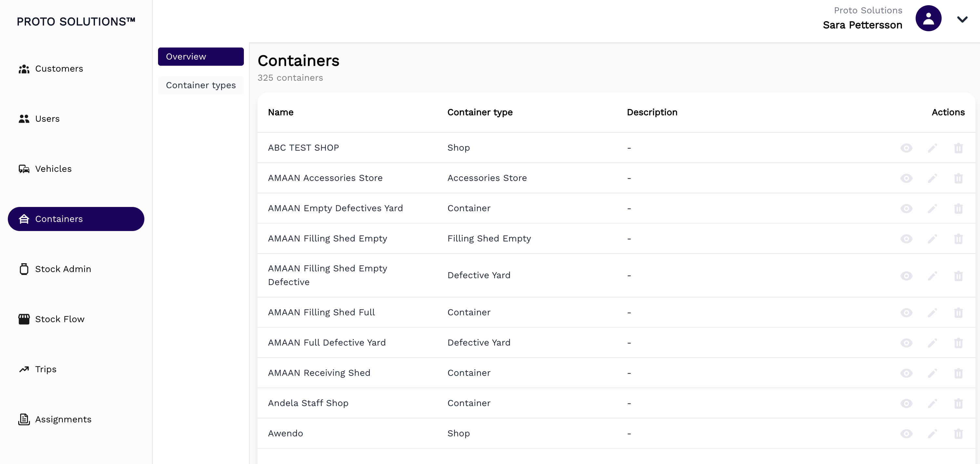Screen dimensions: 980x464
Task: Expand the account dropdown chevron
Action: 962,20
